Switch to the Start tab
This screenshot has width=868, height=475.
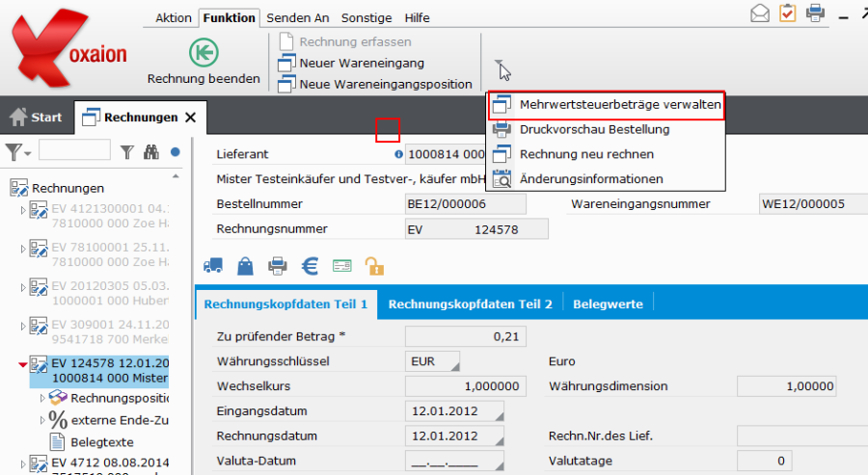tap(37, 117)
